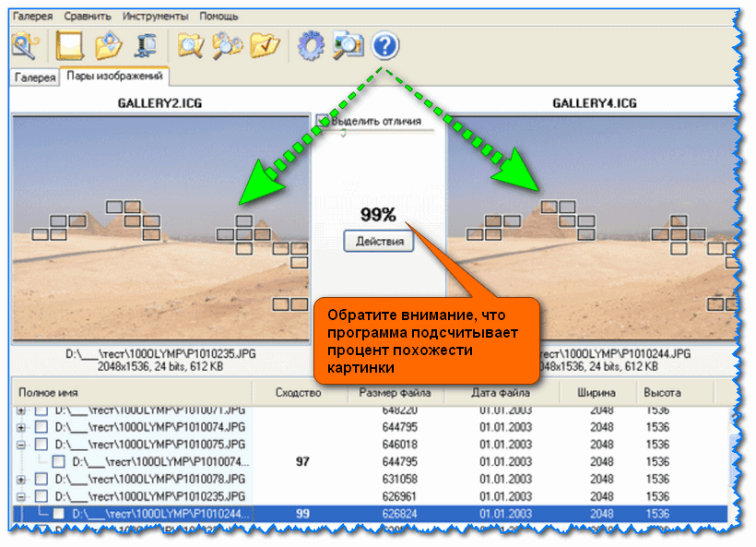The width and height of the screenshot is (756, 547).
Task: Click the blue question mark help icon
Action: pos(384,45)
